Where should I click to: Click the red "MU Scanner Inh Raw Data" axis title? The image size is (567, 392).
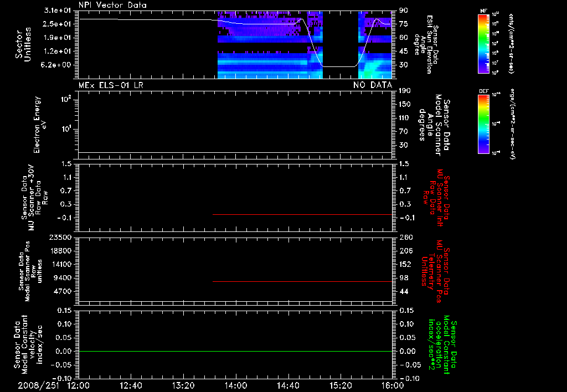click(436, 198)
